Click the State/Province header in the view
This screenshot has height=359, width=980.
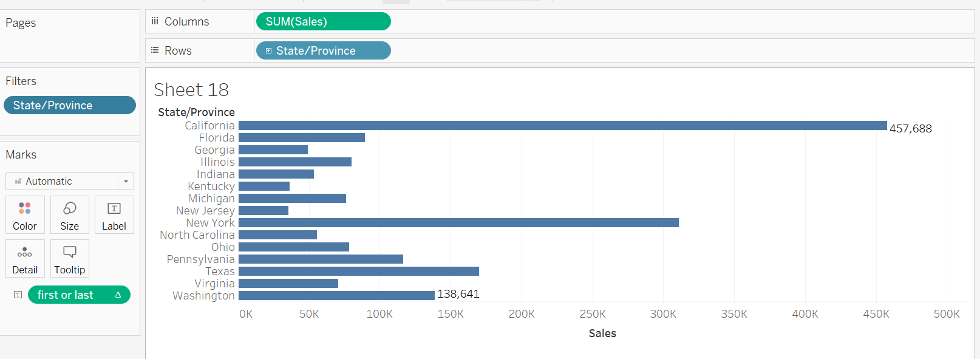click(196, 112)
